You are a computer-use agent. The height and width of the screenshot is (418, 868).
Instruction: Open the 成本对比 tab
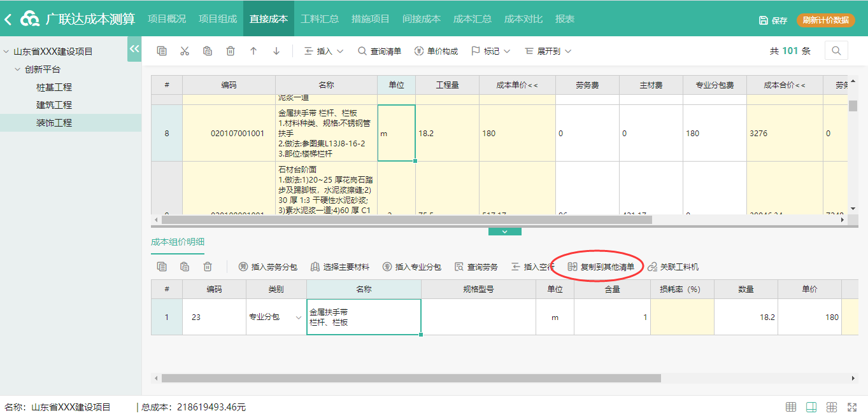pos(523,19)
